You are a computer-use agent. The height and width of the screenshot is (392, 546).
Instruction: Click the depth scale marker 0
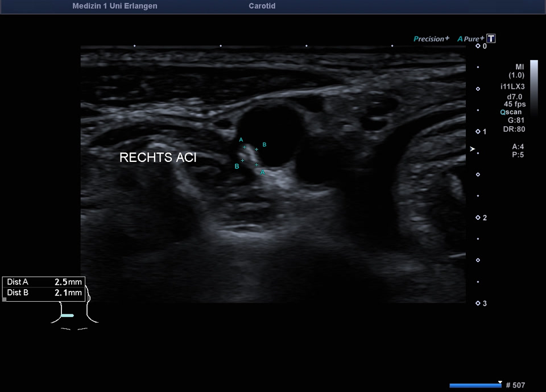pos(481,46)
